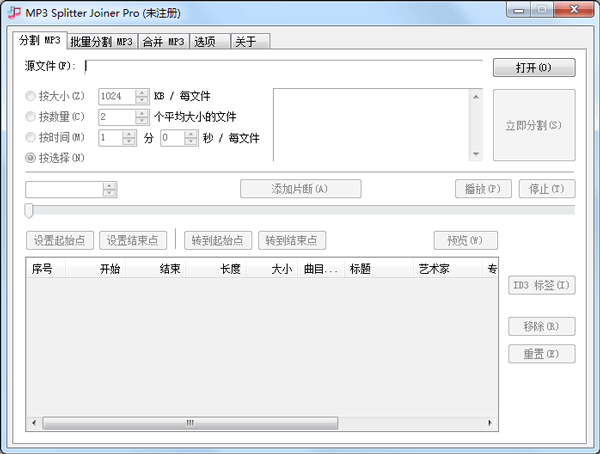
Task: Increase the minutes spinner value
Action: tap(141, 133)
